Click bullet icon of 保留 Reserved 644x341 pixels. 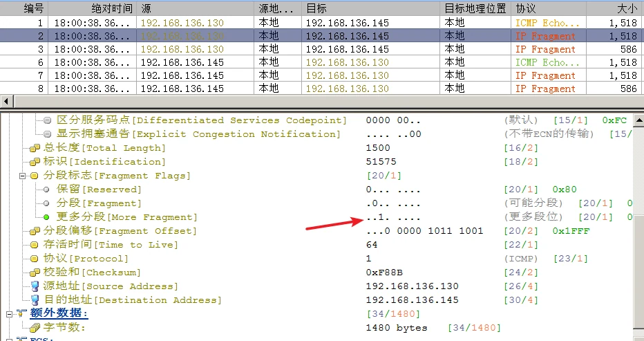[x=46, y=190]
